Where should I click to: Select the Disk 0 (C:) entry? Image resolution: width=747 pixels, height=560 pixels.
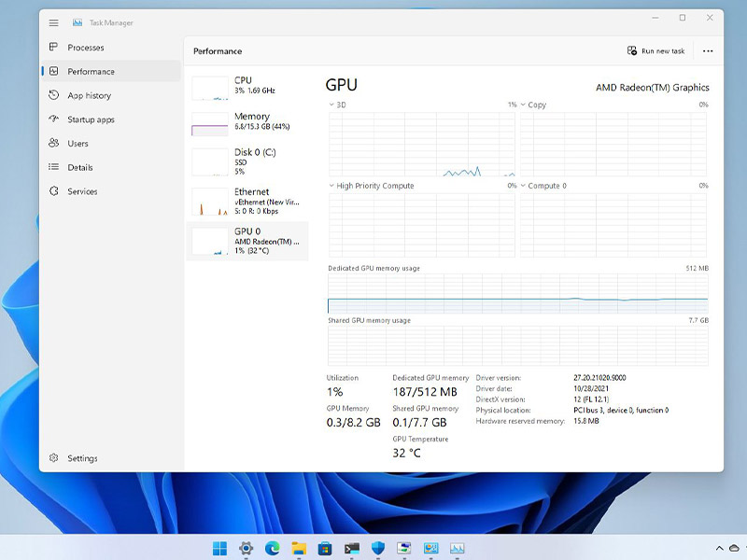tap(247, 161)
